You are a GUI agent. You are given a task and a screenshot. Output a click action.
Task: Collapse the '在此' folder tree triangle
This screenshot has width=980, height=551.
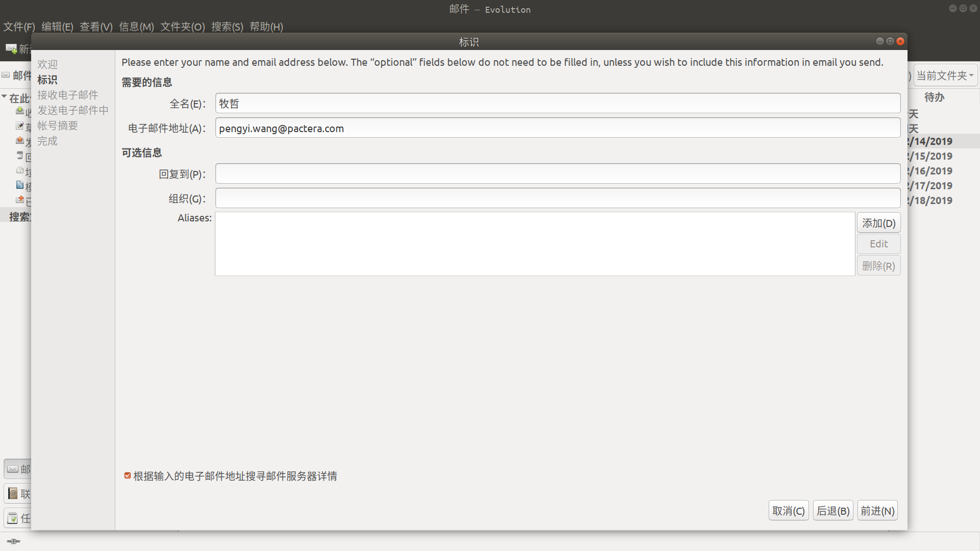click(x=4, y=96)
